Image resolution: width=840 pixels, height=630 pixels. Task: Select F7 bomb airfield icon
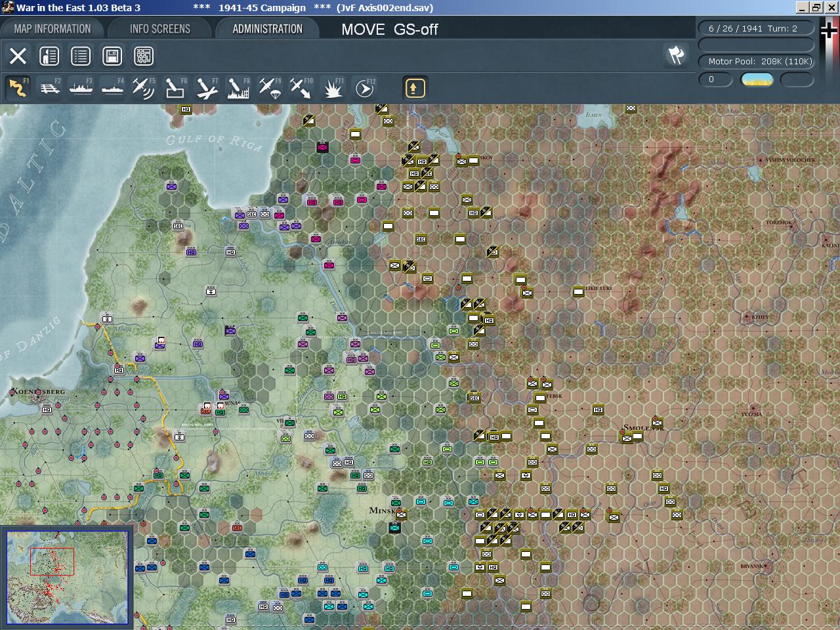pos(207,87)
